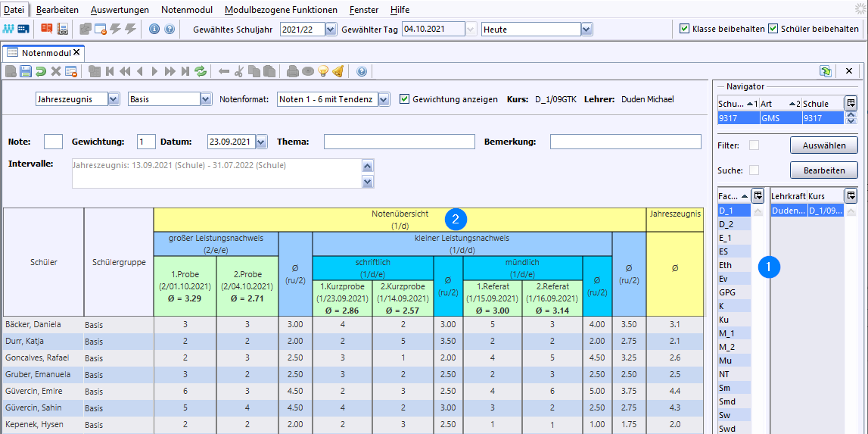The image size is (868, 434).
Task: Open the Auswertungen menu
Action: 120,10
